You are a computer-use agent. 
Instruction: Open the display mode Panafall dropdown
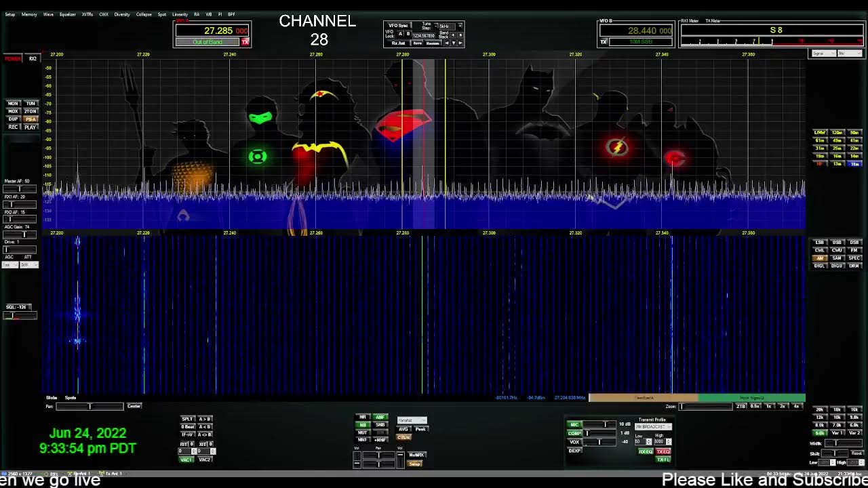(x=412, y=421)
